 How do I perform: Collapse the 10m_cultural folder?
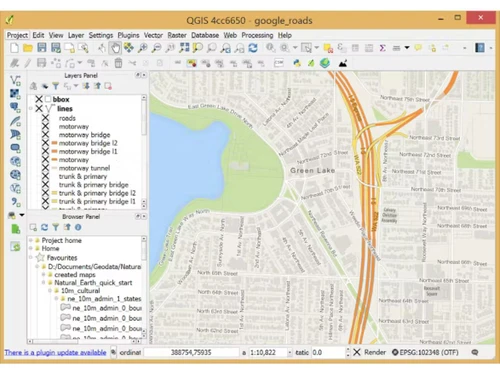tap(50, 290)
